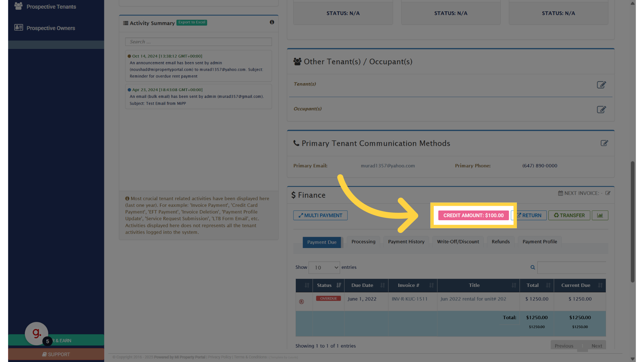Image resolution: width=644 pixels, height=362 pixels.
Task: Click the Apr 23, 2024 activity entry
Action: [198, 97]
